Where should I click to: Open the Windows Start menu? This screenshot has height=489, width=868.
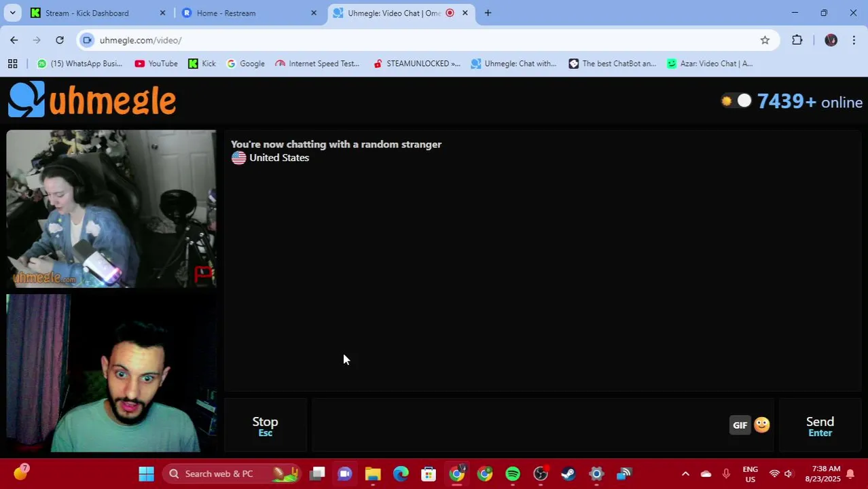point(146,473)
